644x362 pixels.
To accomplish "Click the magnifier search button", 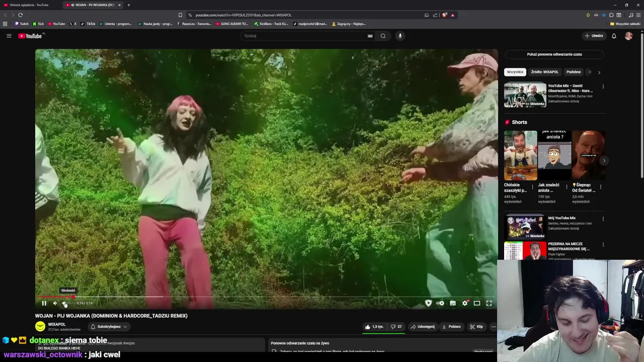I will [383, 36].
